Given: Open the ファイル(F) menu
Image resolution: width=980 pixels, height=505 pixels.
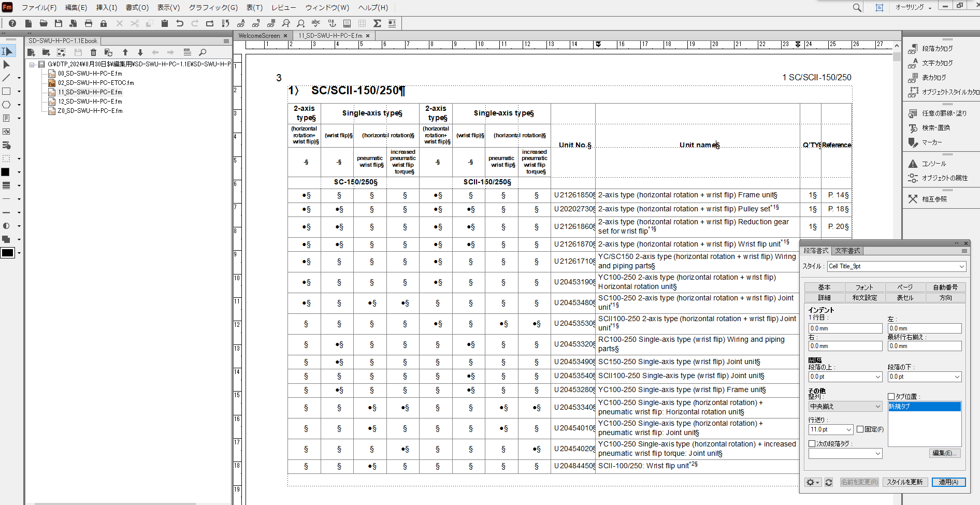Looking at the screenshot, I should (x=39, y=7).
